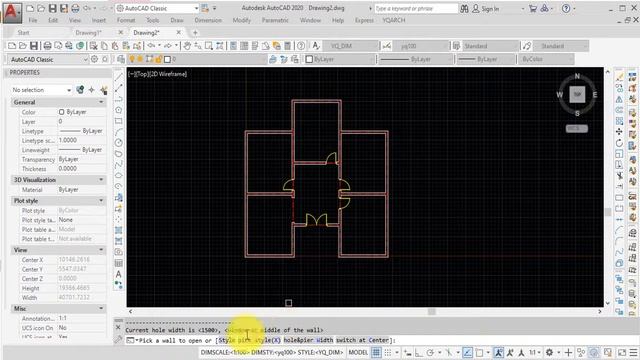Click Sign In button
The height and width of the screenshot is (360, 640).
pos(486,9)
